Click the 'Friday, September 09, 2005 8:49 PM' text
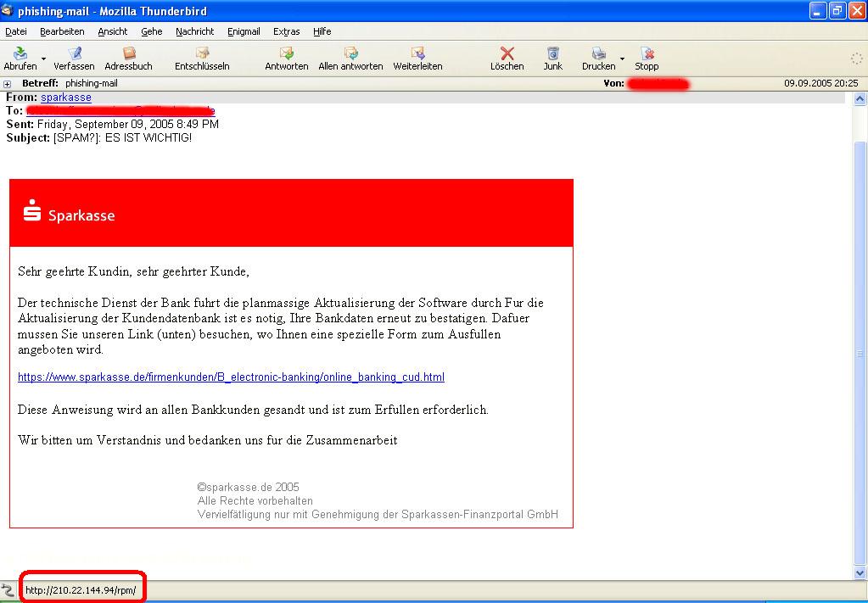The image size is (868, 603). (128, 124)
